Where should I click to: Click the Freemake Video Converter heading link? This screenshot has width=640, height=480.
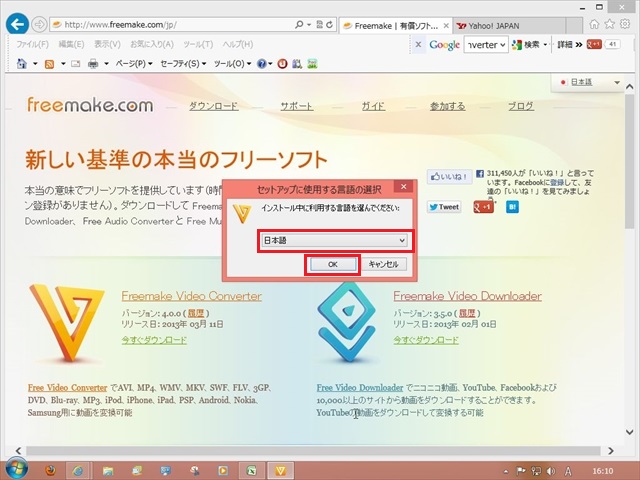191,296
